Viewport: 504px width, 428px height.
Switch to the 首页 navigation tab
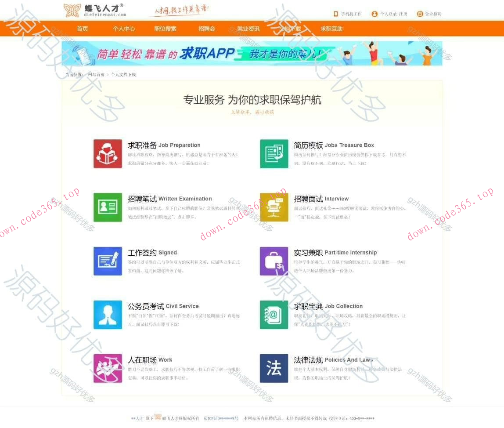[x=82, y=29]
